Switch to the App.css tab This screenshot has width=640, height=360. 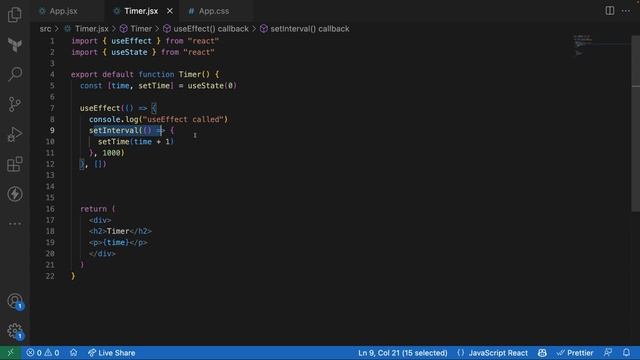213,11
